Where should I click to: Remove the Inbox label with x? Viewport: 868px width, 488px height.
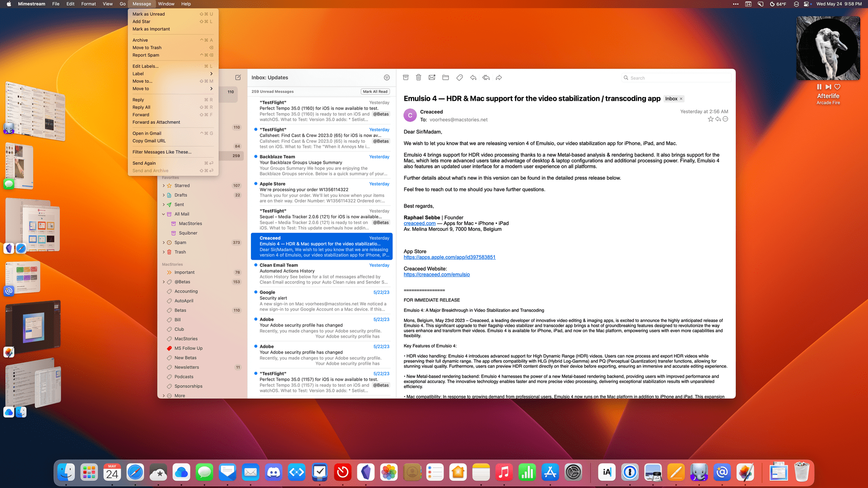(681, 99)
